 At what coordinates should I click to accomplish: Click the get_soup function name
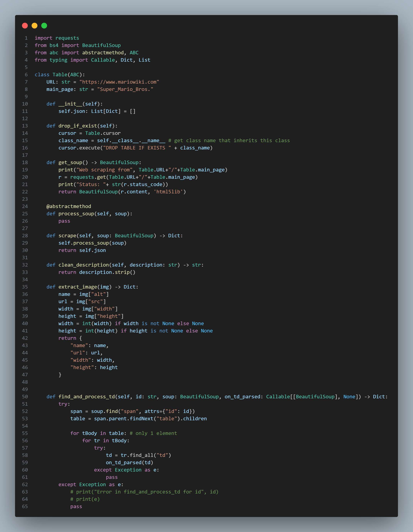pyautogui.click(x=70, y=163)
